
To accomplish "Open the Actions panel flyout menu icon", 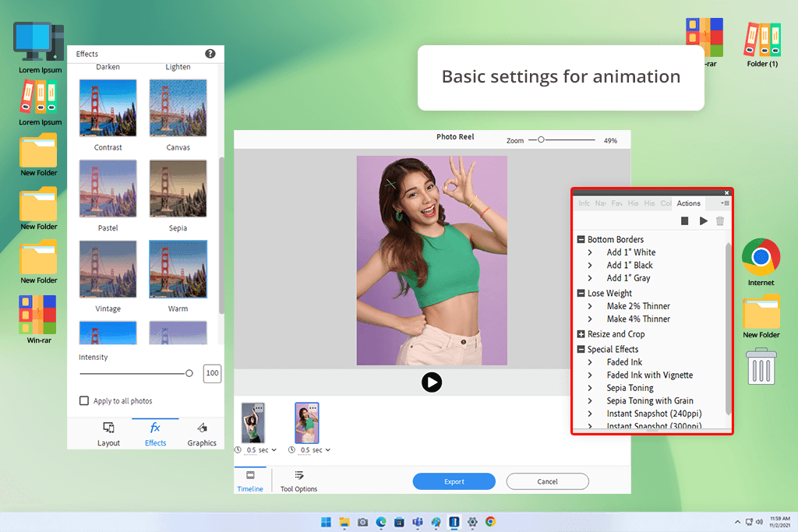I will pos(725,203).
